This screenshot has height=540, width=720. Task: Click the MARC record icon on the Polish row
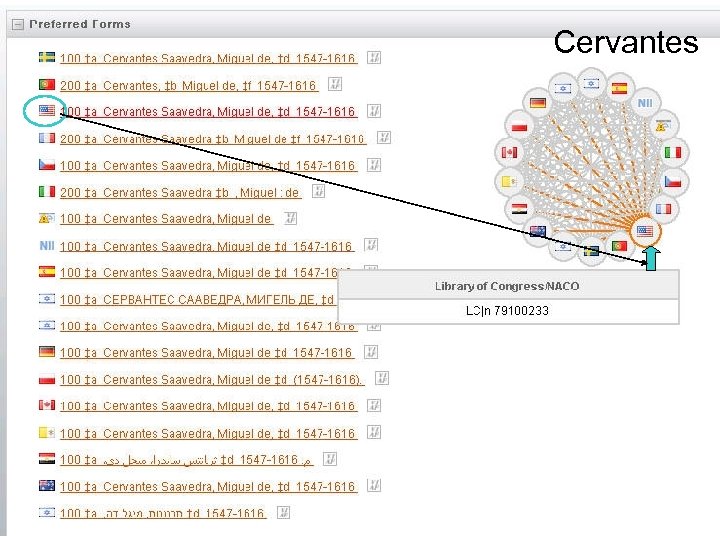[382, 378]
